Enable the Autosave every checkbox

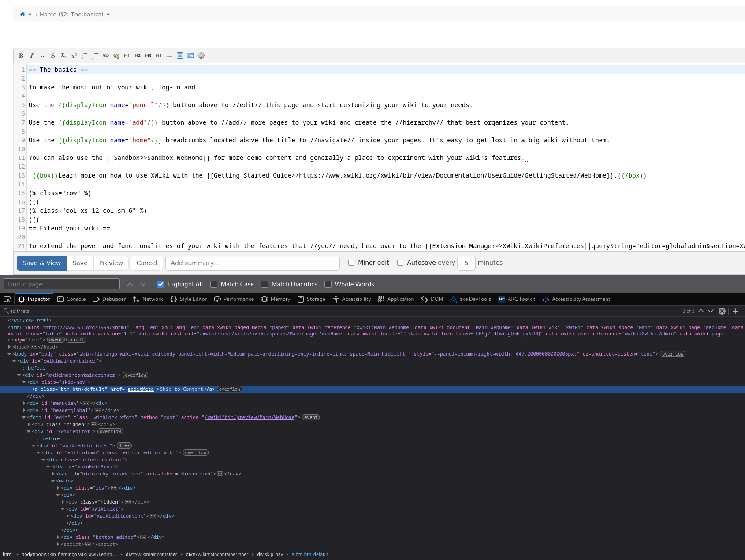point(400,263)
